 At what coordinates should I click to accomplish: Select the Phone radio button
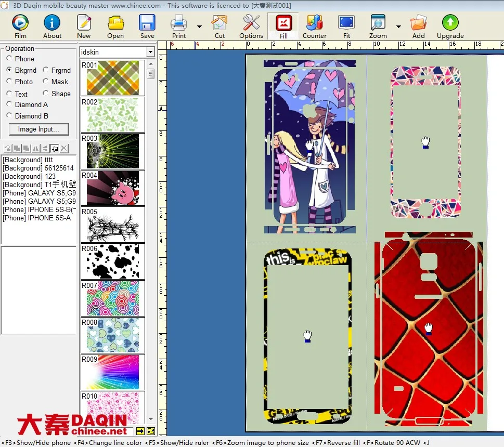(9, 59)
